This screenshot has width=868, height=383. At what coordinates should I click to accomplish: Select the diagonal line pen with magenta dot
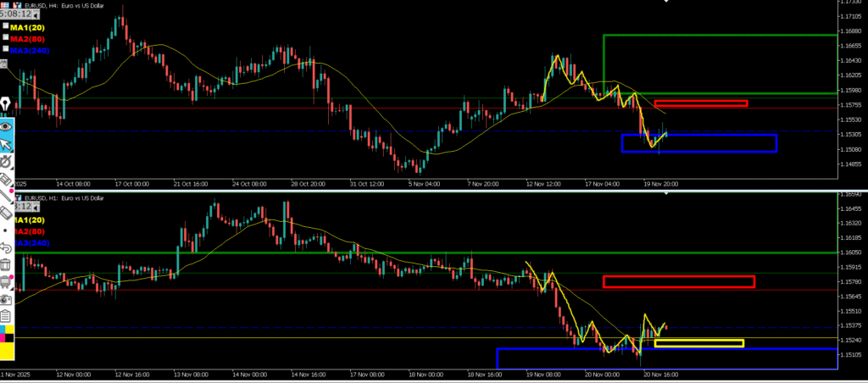[6, 194]
